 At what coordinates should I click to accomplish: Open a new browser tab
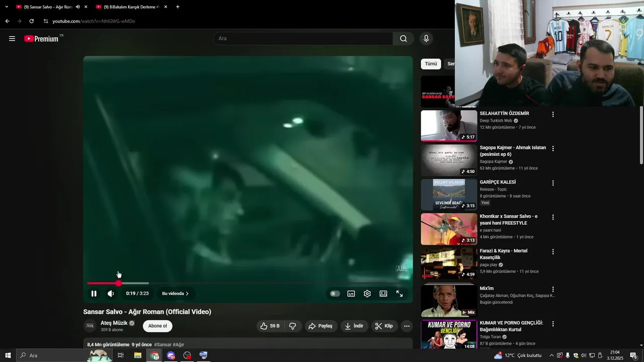coord(178,7)
